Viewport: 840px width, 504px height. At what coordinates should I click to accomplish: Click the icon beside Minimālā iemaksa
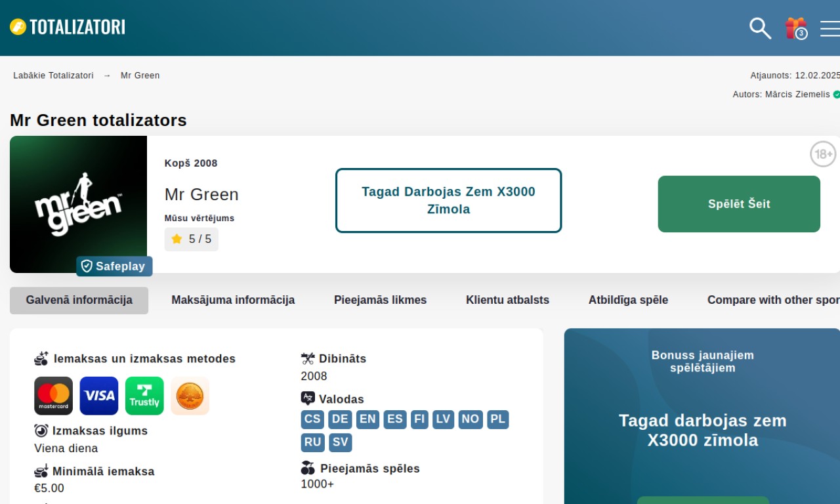[41, 471]
